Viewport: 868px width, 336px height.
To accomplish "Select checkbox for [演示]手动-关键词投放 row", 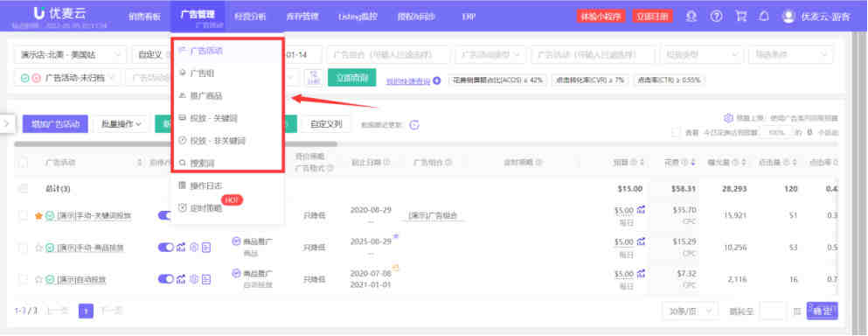I will click(x=24, y=215).
